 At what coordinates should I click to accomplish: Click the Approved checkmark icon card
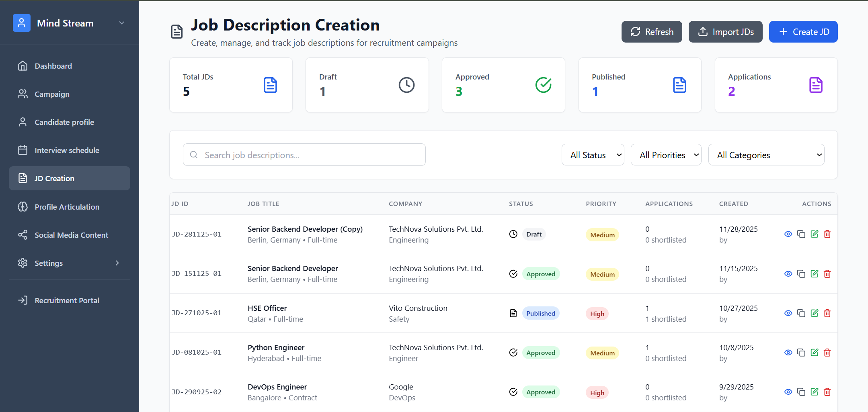(543, 85)
